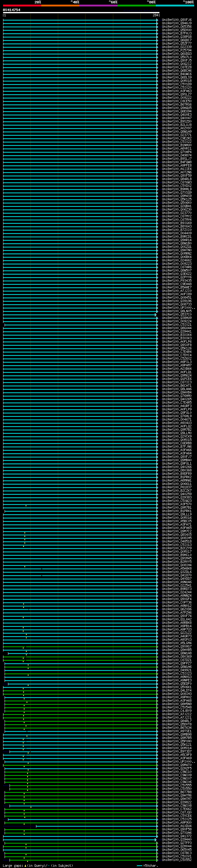The image size is (197, 868).
Task: Open hit UniRef100_B7FHJ3
Action: [177, 33]
